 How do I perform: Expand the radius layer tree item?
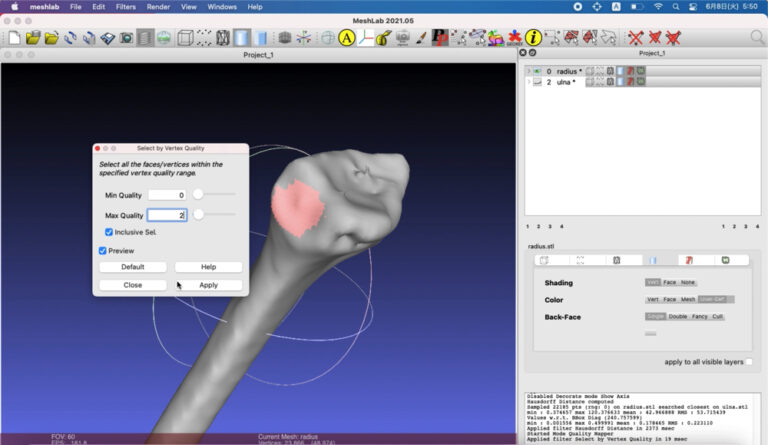(x=529, y=71)
